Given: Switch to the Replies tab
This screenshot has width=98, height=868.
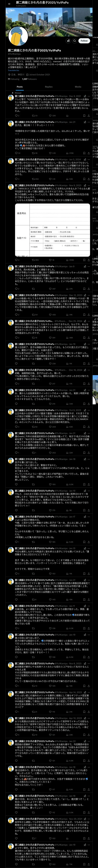Looking at the screenshot, I should click(49, 87).
